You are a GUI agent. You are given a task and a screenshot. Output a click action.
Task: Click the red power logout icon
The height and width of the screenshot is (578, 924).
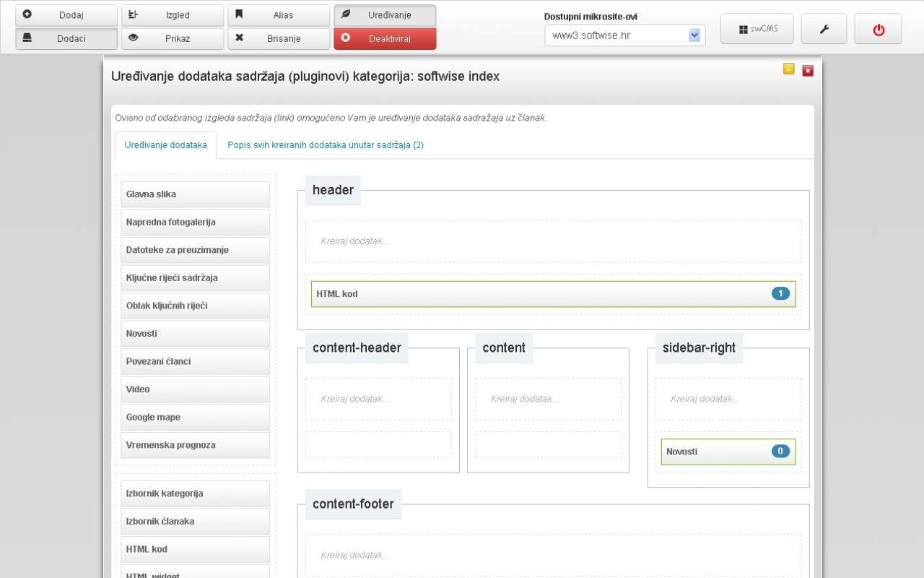coord(878,29)
